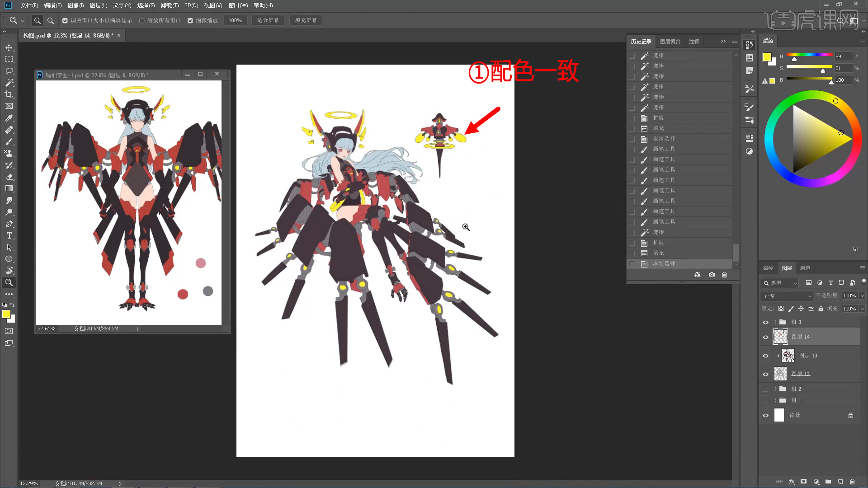Select the Ellipse shape tool
The height and width of the screenshot is (488, 868).
(x=9, y=259)
